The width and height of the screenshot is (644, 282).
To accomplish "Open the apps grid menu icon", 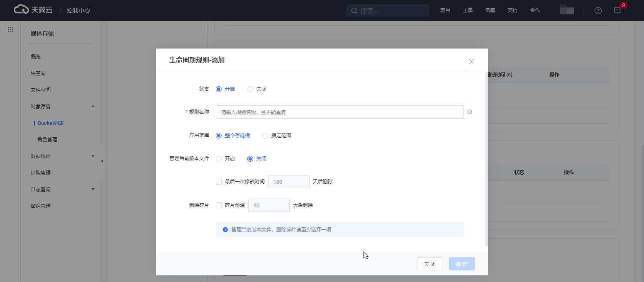I will coord(10,29).
